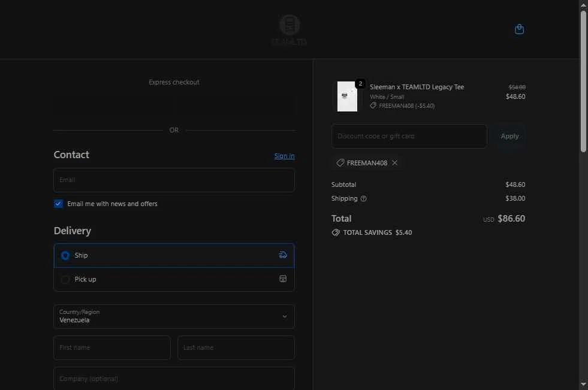Click the Apply discount button
The width and height of the screenshot is (588, 390).
pyautogui.click(x=509, y=136)
